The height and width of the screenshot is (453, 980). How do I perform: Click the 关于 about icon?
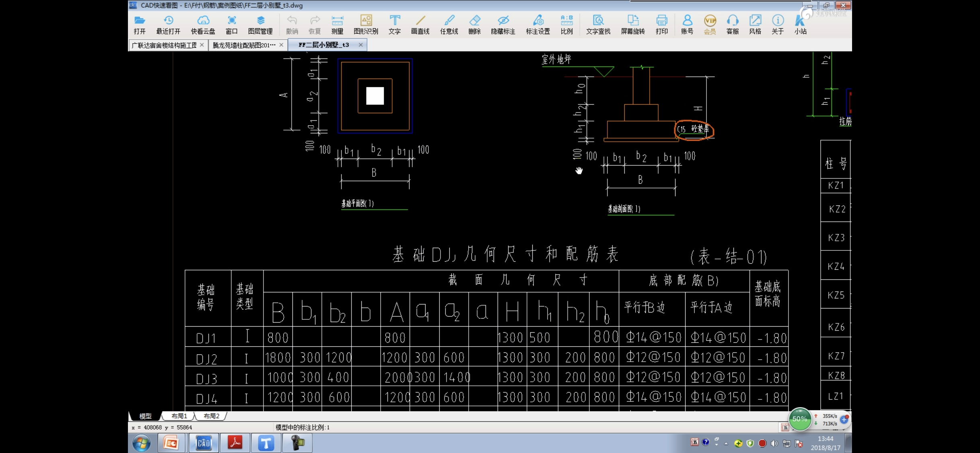click(x=778, y=25)
